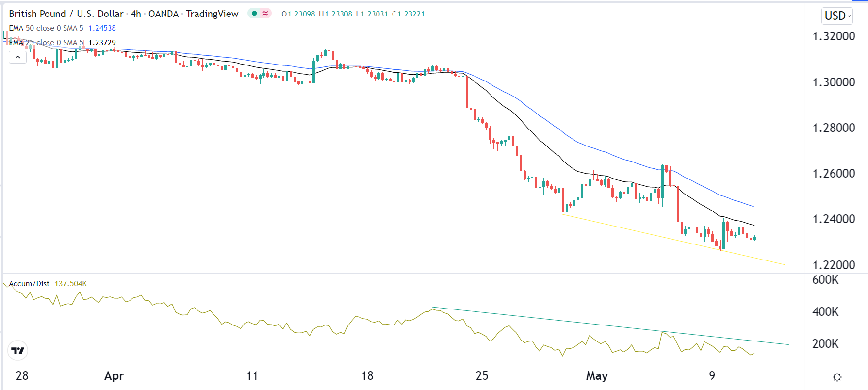Select the EMA 25 indicator legend

point(46,43)
